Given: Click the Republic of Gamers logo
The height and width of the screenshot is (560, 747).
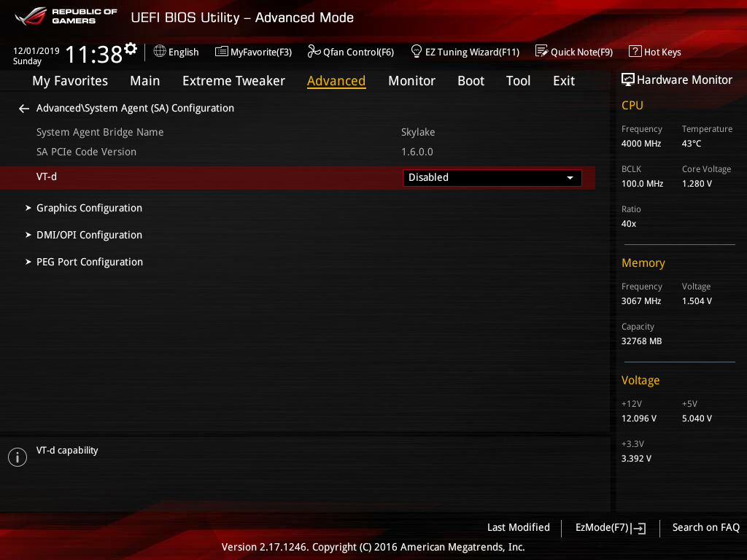Looking at the screenshot, I should coord(66,16).
